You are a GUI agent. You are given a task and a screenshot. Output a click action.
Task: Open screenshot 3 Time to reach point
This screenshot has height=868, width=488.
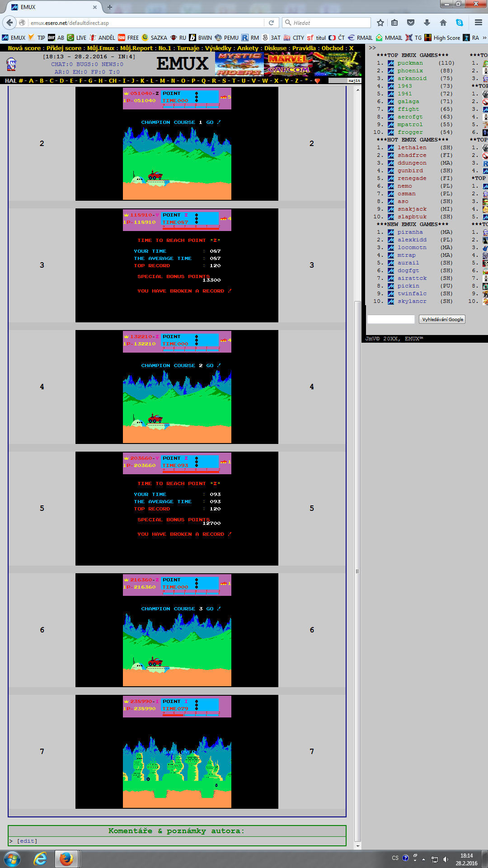177,265
